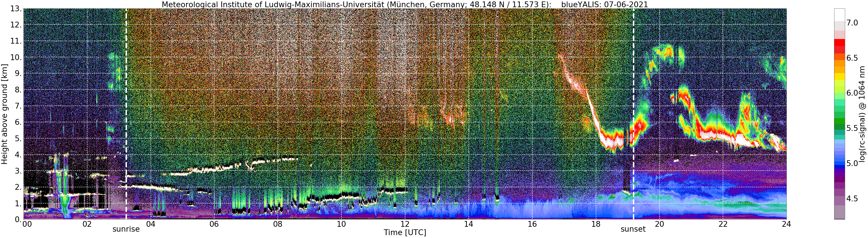Click the time axis tick label "24"

pyautogui.click(x=786, y=224)
